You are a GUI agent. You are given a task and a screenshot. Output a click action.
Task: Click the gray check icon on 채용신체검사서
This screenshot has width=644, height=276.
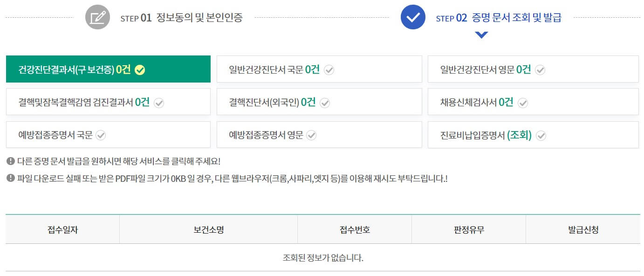point(523,102)
